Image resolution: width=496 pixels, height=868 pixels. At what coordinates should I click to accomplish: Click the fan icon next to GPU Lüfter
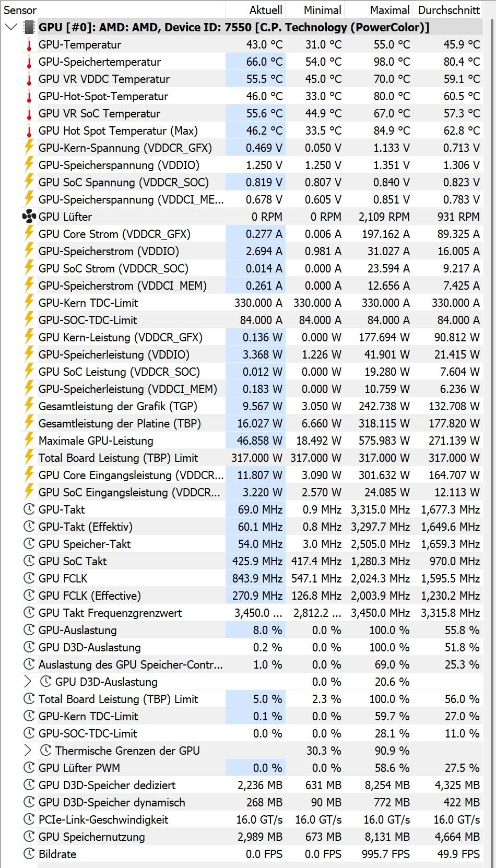[x=29, y=217]
